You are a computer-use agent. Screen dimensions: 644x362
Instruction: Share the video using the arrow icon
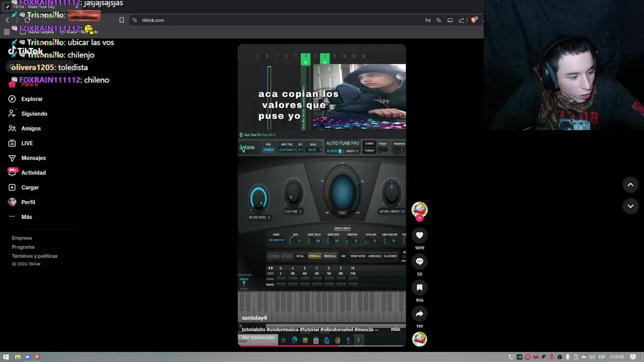pyautogui.click(x=420, y=314)
